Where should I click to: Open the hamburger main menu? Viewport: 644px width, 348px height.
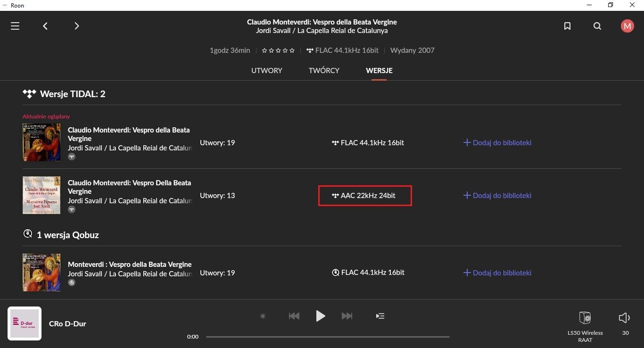15,26
